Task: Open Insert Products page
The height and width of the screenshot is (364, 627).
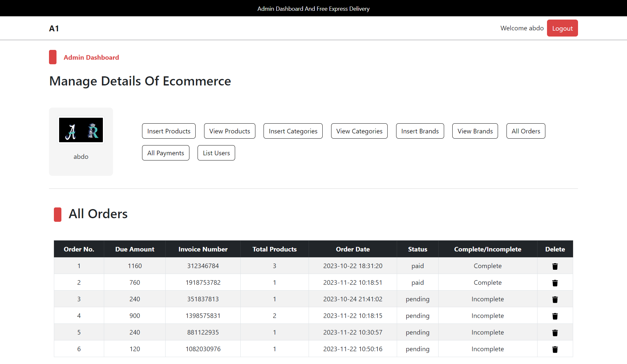Action: (169, 131)
